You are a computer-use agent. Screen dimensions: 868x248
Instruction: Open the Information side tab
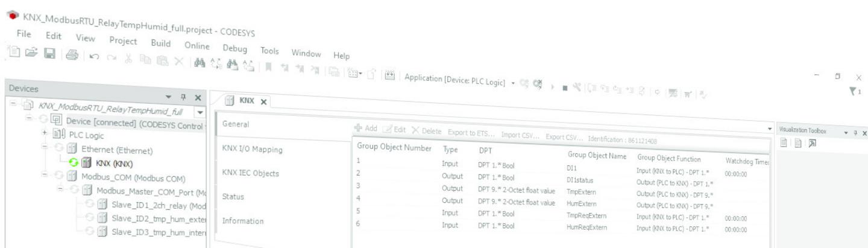pos(244,221)
